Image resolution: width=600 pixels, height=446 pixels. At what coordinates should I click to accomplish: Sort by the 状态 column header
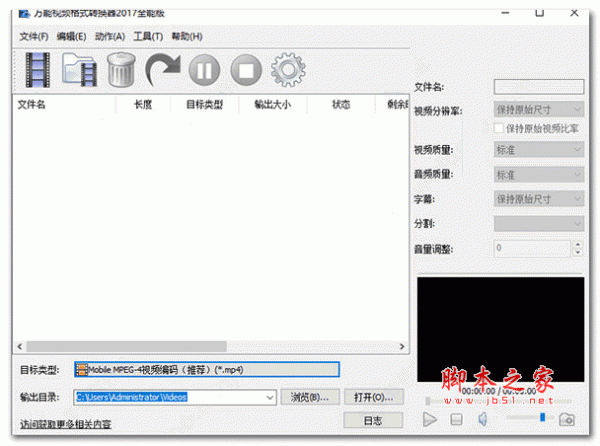pyautogui.click(x=341, y=104)
